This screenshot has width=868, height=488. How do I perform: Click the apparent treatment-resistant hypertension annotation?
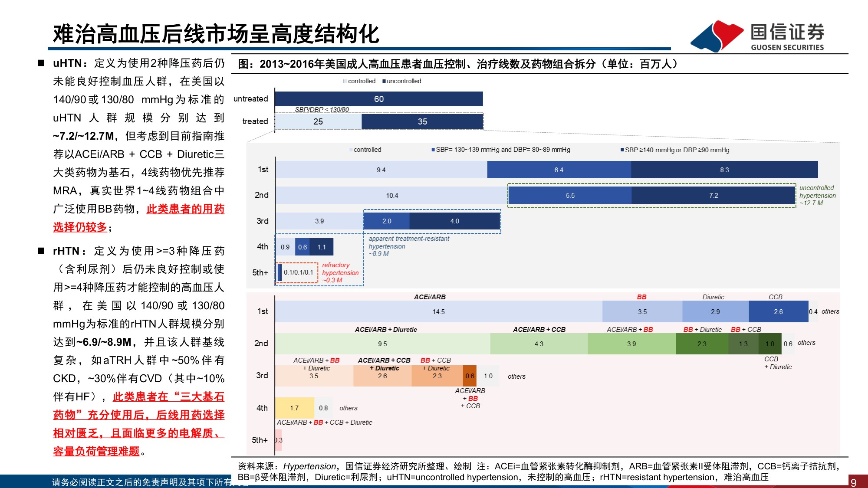(x=409, y=246)
